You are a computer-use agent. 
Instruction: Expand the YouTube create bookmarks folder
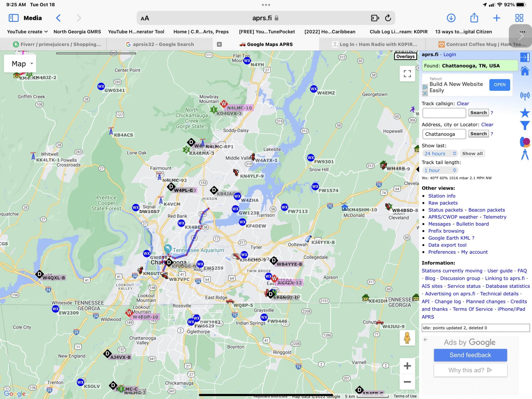(27, 32)
